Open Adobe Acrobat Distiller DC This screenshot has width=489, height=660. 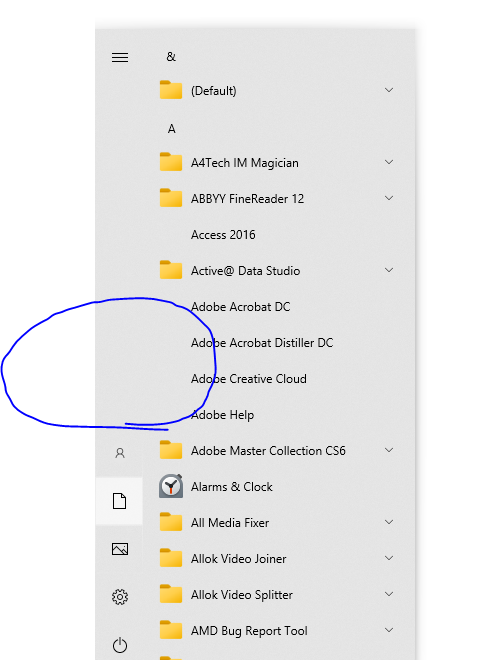[x=262, y=343]
